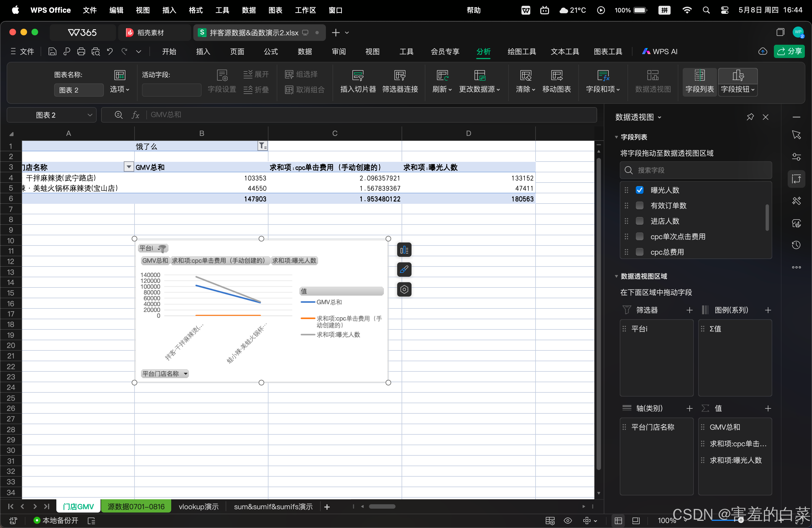Pin the pivot chart side panel
Viewport: 812px width, 528px height.
[x=750, y=117]
